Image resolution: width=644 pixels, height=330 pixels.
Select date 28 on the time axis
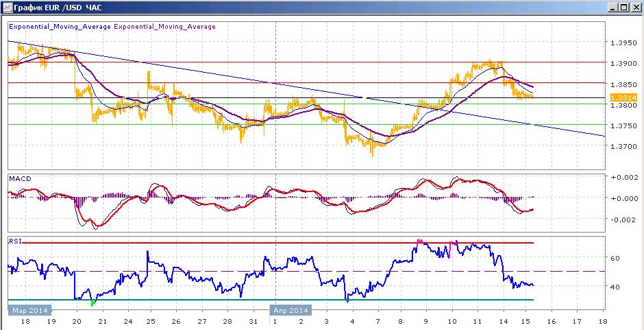tap(227, 322)
